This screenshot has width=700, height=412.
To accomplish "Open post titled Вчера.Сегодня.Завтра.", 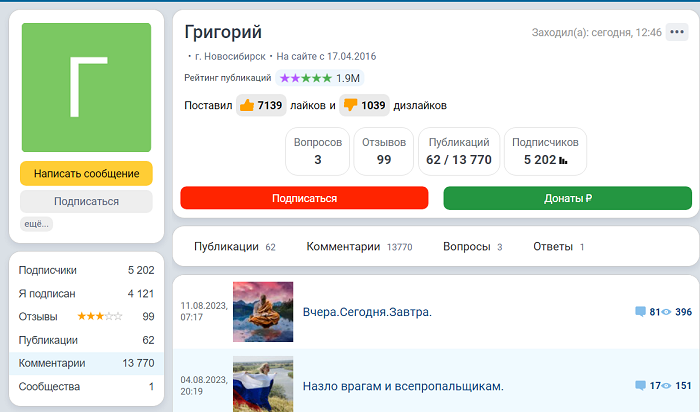I will click(x=367, y=312).
